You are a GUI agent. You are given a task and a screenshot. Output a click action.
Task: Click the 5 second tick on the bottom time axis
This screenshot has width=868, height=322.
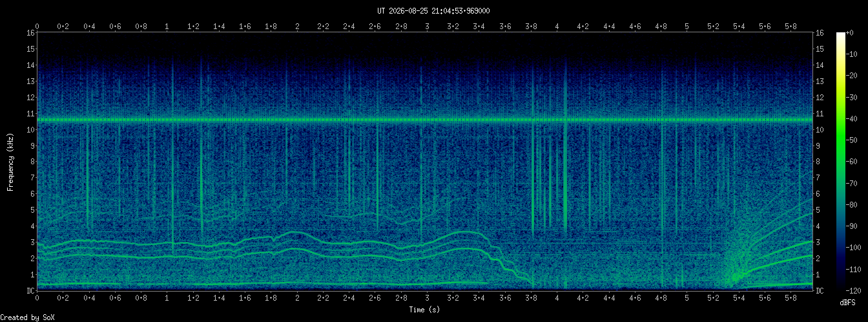coord(687,298)
